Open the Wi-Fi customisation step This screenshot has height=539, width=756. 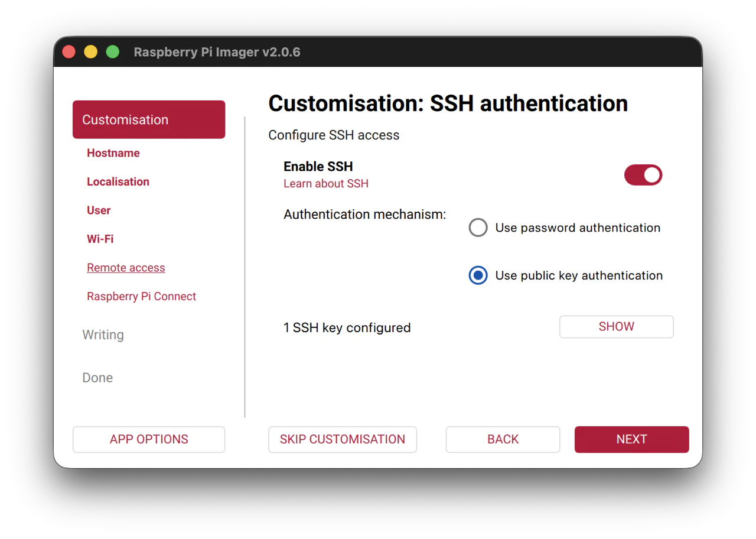[100, 239]
